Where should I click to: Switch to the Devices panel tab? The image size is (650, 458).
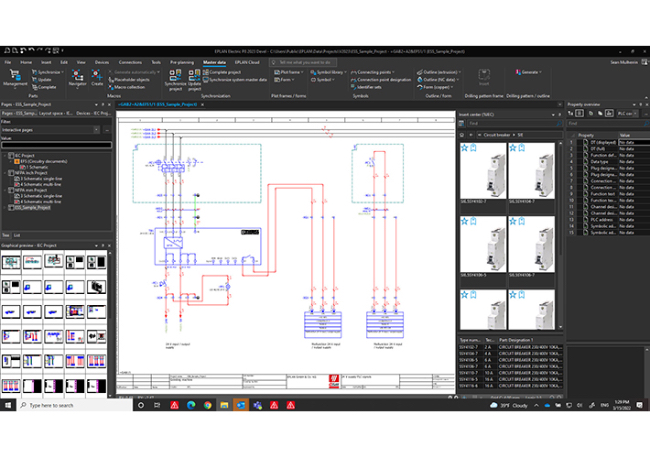tap(93, 113)
